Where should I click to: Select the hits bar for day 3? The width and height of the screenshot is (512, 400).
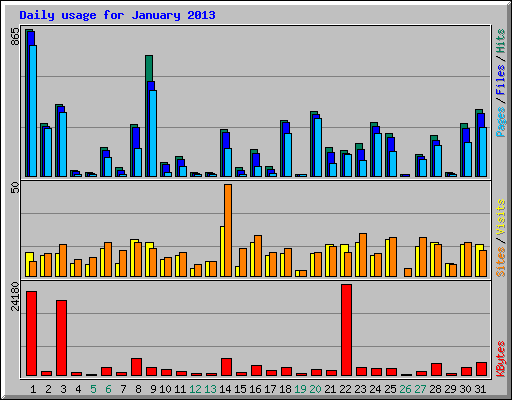click(x=57, y=140)
